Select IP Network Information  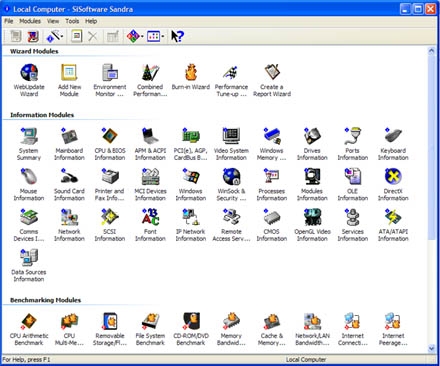191,225
